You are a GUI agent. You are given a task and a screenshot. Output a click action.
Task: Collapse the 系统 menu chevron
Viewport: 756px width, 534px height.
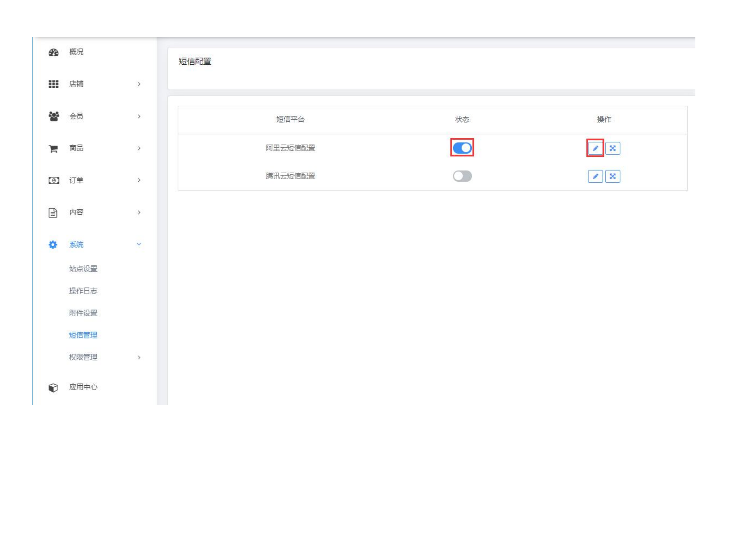[139, 244]
